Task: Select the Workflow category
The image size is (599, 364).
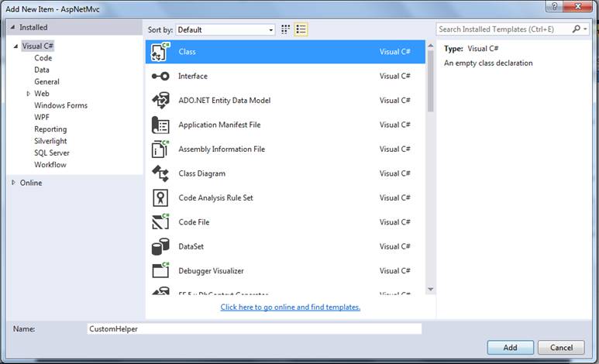Action: pos(50,165)
